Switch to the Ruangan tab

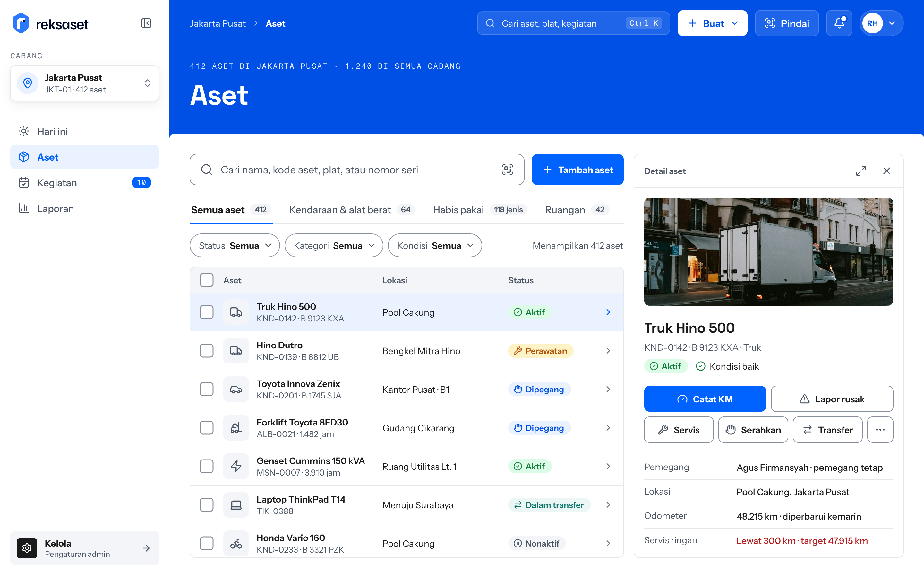pyautogui.click(x=577, y=210)
